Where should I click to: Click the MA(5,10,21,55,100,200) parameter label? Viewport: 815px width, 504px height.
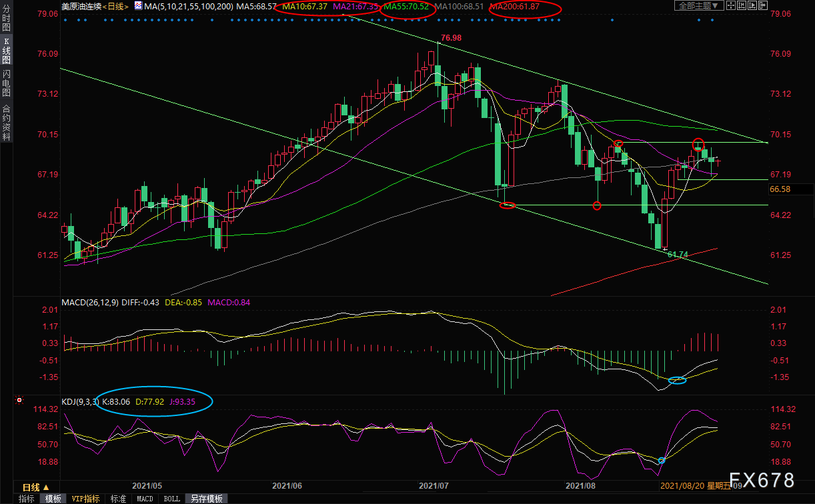(189, 6)
